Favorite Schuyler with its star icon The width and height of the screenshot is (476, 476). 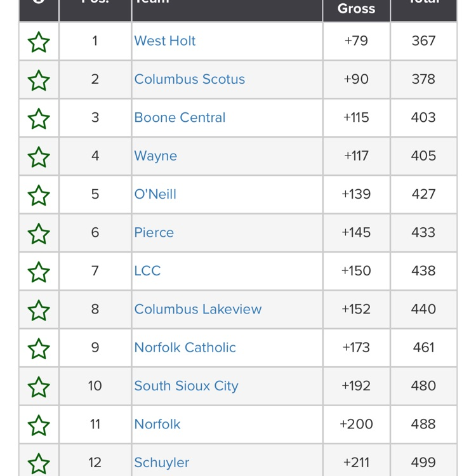click(39, 463)
